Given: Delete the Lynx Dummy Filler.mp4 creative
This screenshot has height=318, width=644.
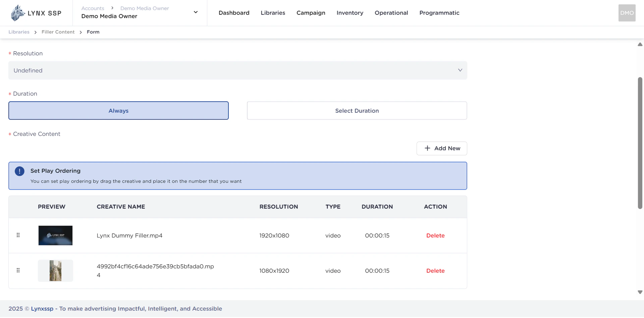Looking at the screenshot, I should point(435,235).
